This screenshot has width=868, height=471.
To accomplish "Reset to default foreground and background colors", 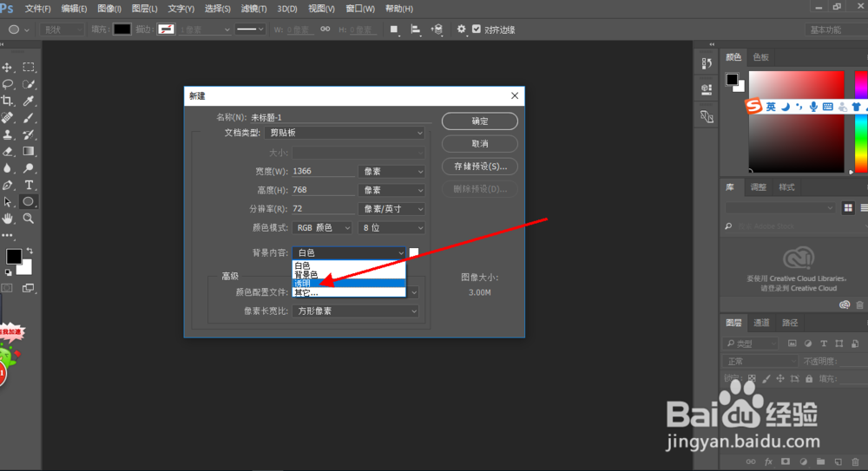I will [9, 272].
